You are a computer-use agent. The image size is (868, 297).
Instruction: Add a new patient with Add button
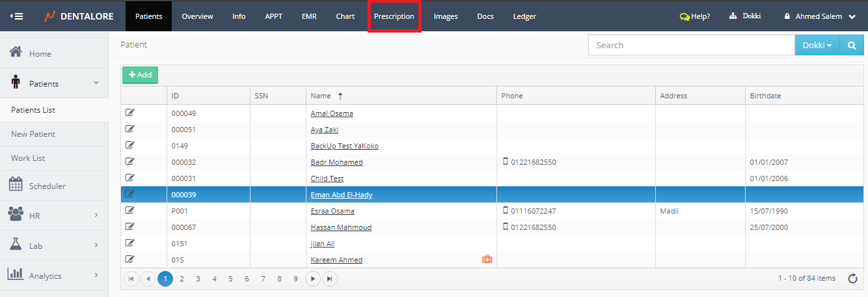[x=140, y=75]
